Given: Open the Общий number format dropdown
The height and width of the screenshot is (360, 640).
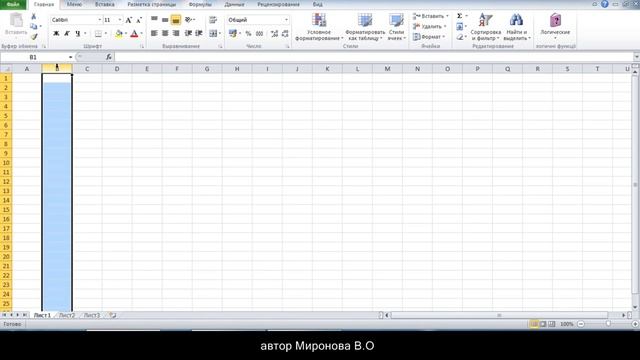Looking at the screenshot, I should [286, 20].
